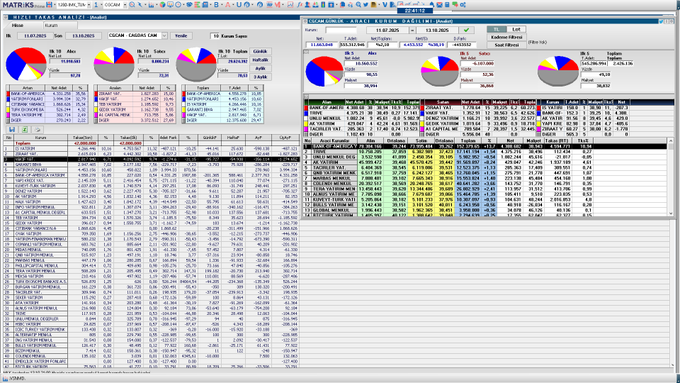Select the Günlük period button
The width and height of the screenshot is (680, 383).
tap(260, 51)
